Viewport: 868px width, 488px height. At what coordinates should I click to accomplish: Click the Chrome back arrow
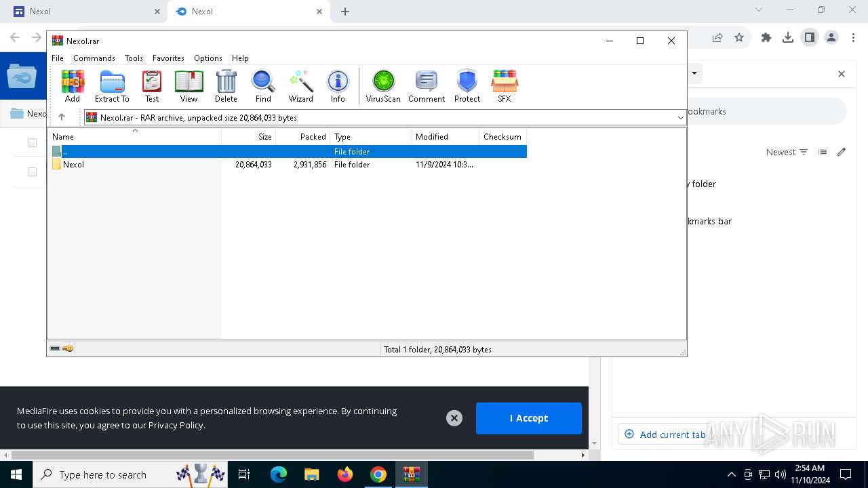click(15, 38)
